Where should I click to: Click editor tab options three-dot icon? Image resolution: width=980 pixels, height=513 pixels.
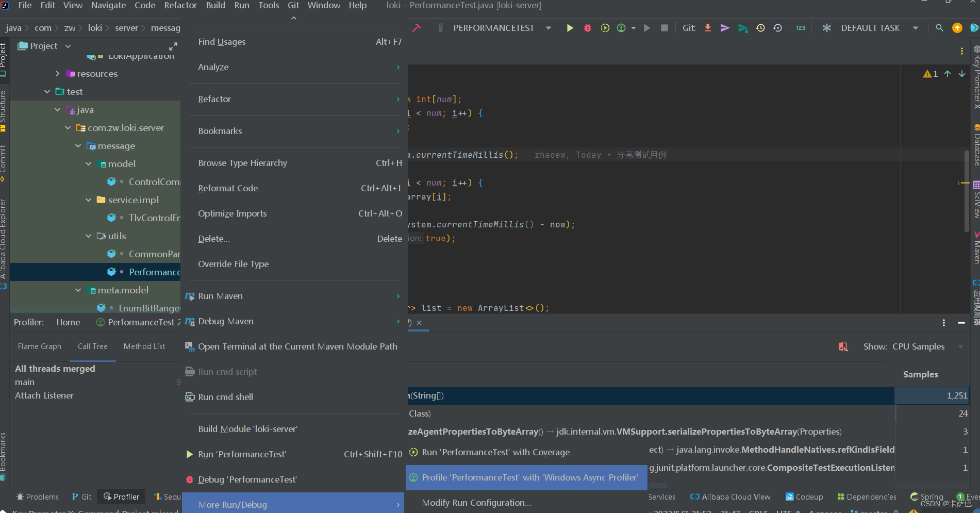[962, 51]
